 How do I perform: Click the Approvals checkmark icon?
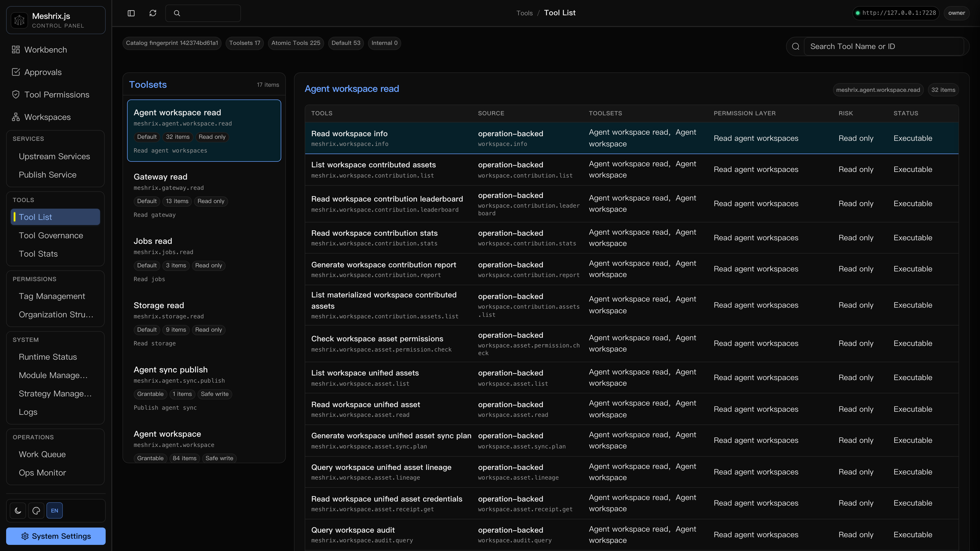pyautogui.click(x=16, y=72)
